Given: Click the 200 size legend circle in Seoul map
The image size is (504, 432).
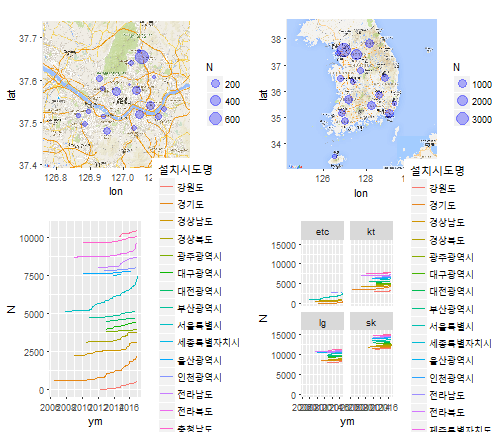Looking at the screenshot, I should [215, 84].
